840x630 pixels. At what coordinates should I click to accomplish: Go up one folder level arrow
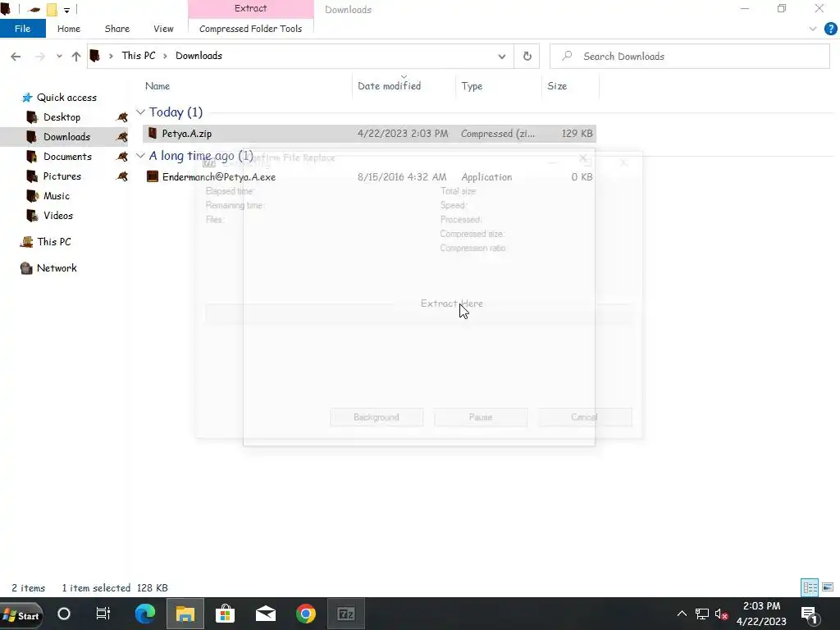(76, 57)
